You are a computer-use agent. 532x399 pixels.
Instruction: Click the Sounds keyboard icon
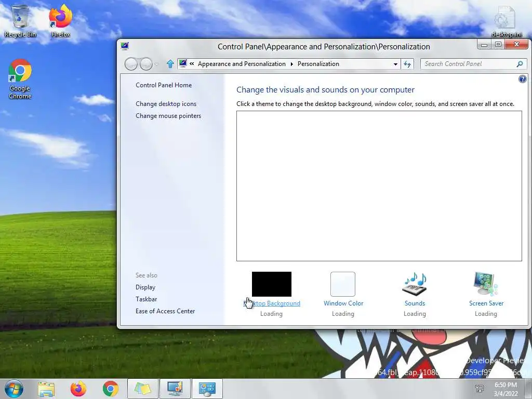pyautogui.click(x=415, y=284)
